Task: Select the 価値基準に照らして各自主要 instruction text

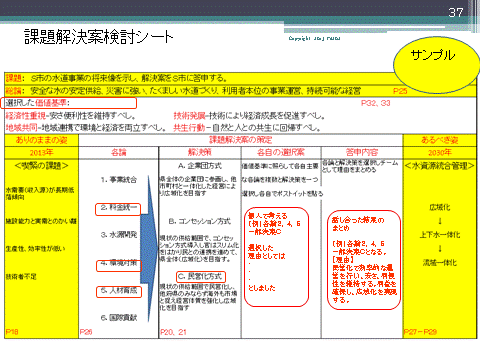Action: pyautogui.click(x=282, y=180)
